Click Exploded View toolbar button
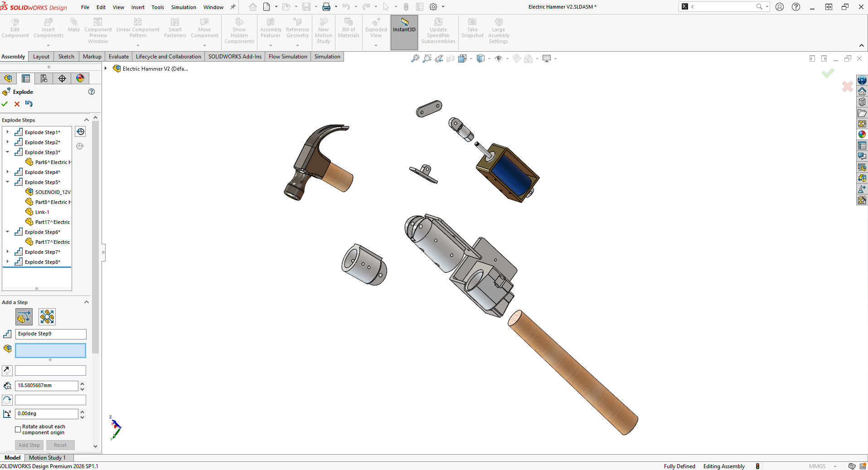This screenshot has width=868, height=470. [376, 29]
